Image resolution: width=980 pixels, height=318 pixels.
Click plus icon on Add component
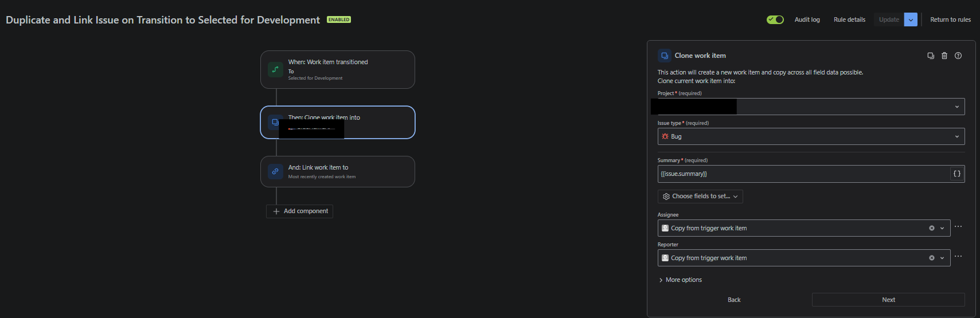[276, 211]
